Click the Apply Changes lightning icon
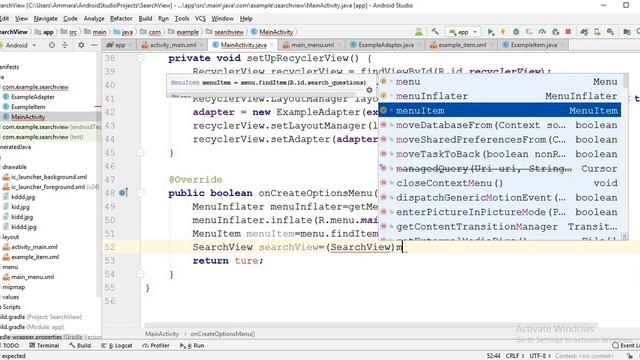Viewport: 640px width, 360px height. pyautogui.click(x=503, y=32)
